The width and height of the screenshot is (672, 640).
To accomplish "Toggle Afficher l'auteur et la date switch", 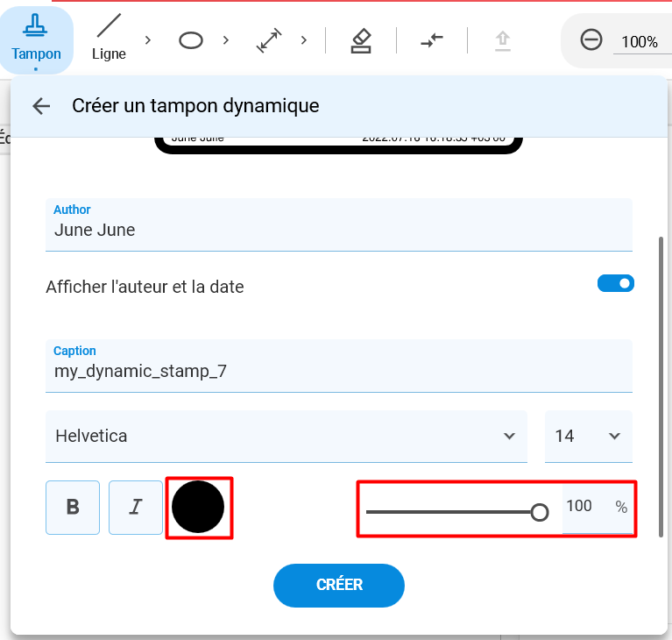I will 615,283.
